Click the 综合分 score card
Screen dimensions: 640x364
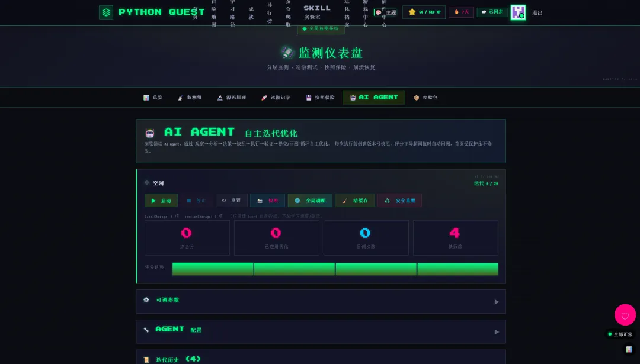[187, 238]
